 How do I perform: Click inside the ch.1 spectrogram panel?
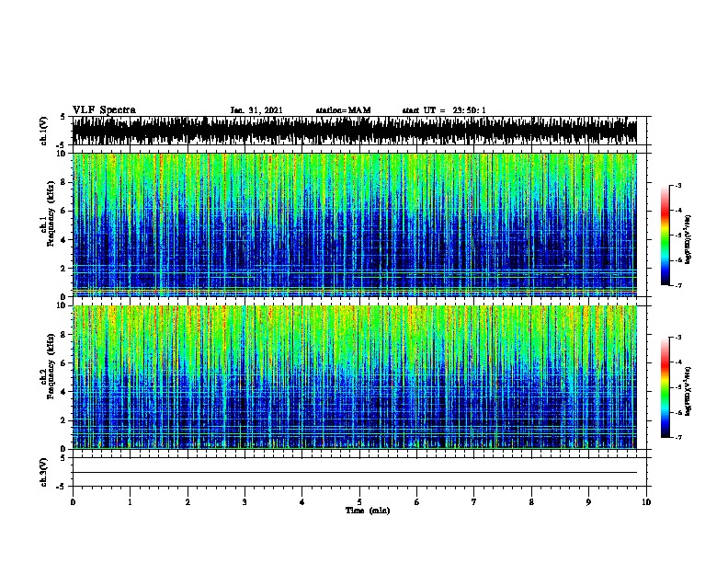coord(355,224)
